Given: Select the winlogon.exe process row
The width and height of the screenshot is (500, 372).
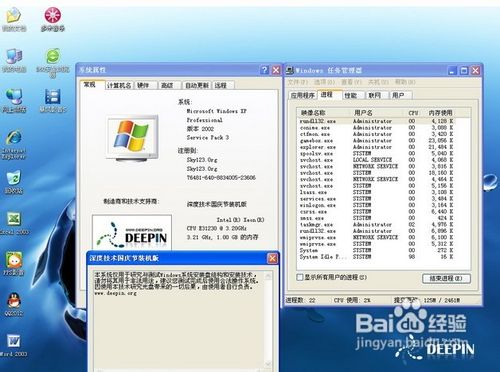Looking at the screenshot, I should (x=376, y=205).
